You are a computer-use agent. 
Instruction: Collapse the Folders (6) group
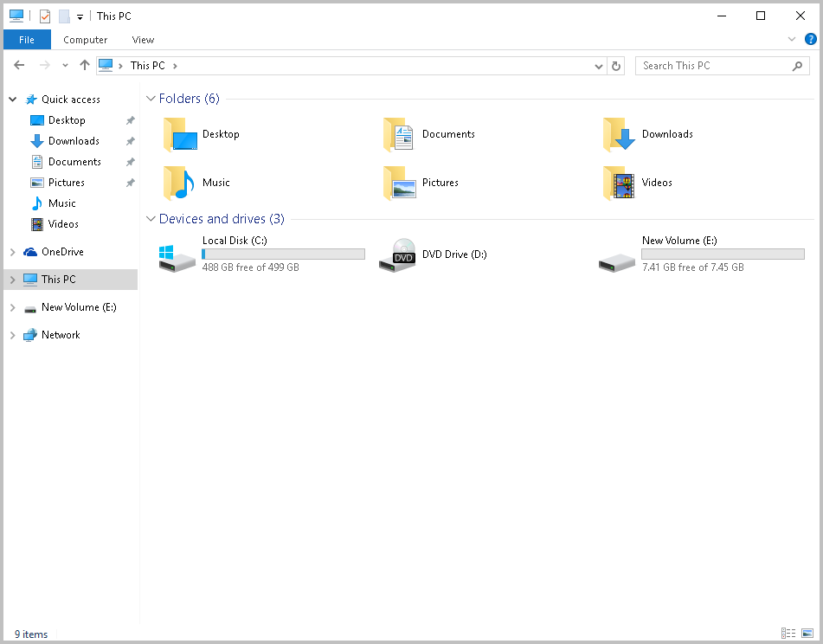151,99
